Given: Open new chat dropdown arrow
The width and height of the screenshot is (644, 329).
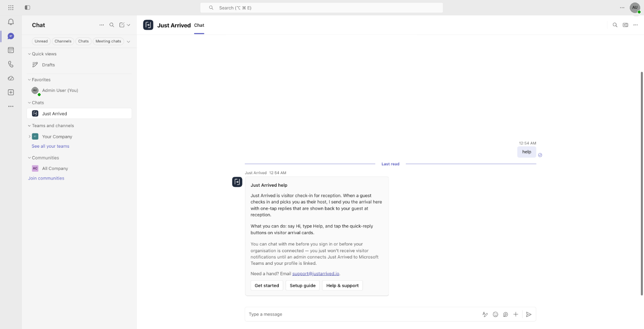Looking at the screenshot, I should pos(128,25).
